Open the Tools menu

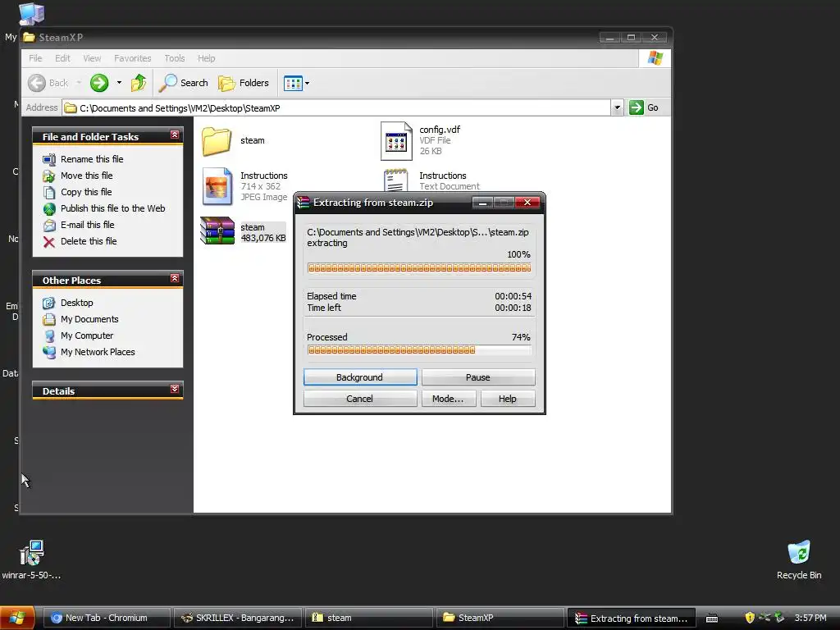pos(175,58)
